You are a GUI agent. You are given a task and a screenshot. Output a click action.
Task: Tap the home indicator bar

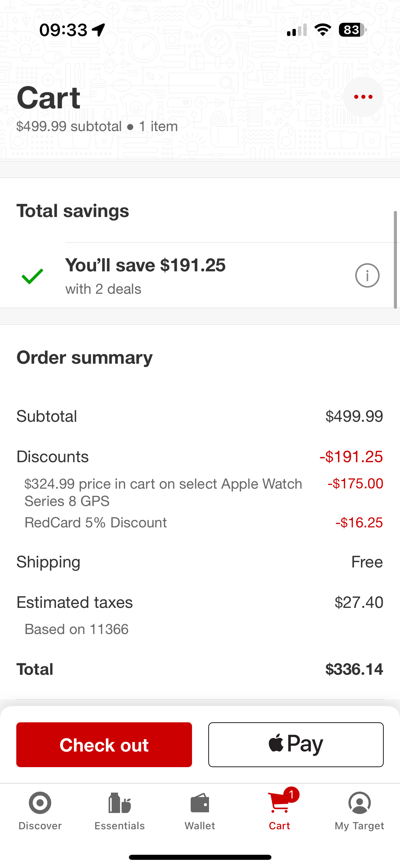coord(200,857)
